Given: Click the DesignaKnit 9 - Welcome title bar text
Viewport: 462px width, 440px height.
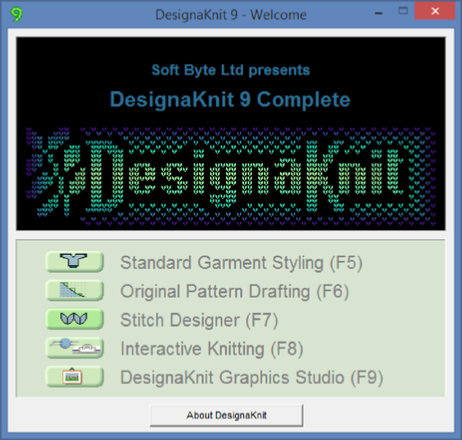Looking at the screenshot, I should [x=231, y=15].
